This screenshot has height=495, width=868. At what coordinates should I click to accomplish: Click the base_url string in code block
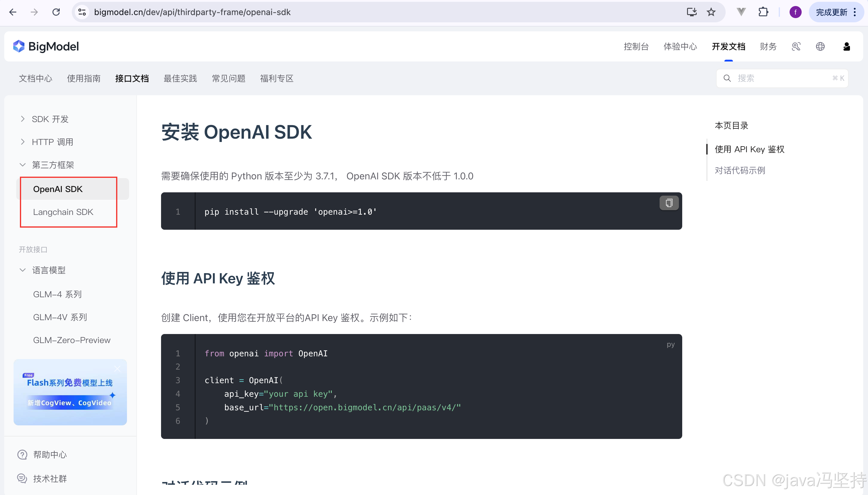pos(364,407)
